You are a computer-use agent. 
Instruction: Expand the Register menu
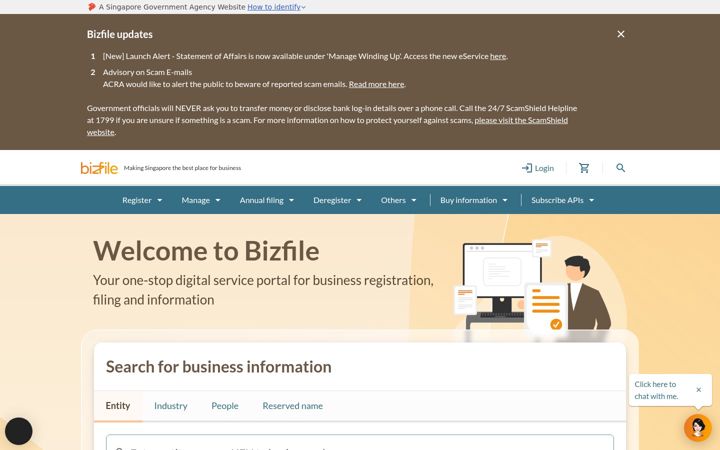click(142, 200)
